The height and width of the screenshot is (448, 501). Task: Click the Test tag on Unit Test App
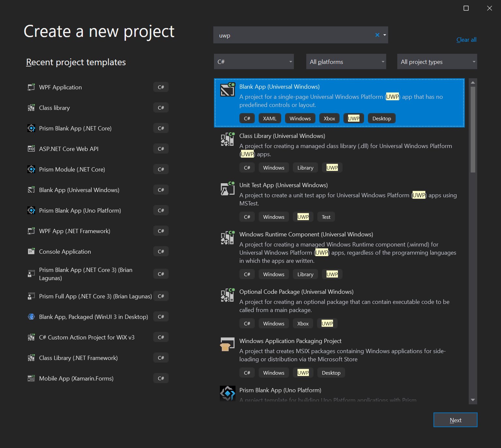(326, 217)
